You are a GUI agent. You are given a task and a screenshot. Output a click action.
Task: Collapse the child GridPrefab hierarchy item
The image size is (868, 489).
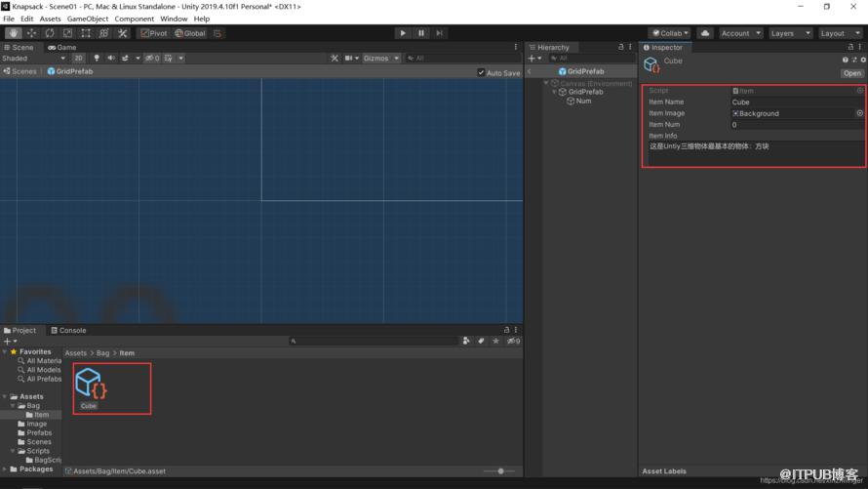pos(554,92)
